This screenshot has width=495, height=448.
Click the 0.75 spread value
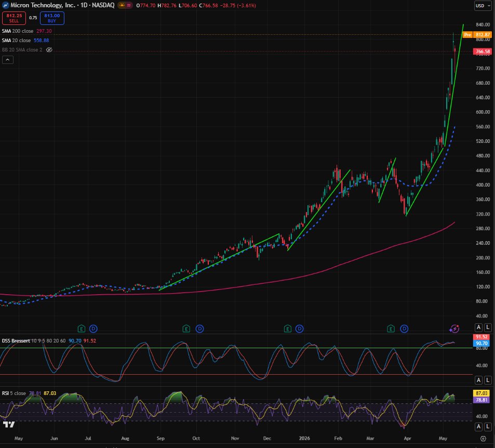(x=33, y=18)
